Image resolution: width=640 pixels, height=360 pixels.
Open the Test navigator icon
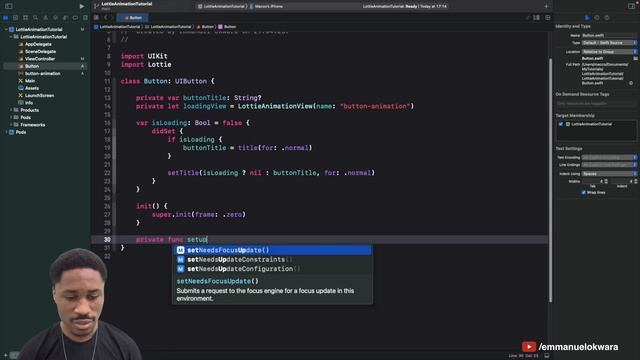(55, 18)
